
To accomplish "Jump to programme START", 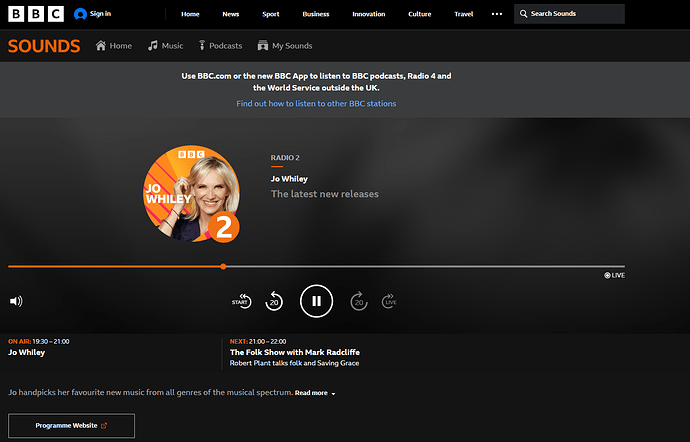I will tap(242, 302).
